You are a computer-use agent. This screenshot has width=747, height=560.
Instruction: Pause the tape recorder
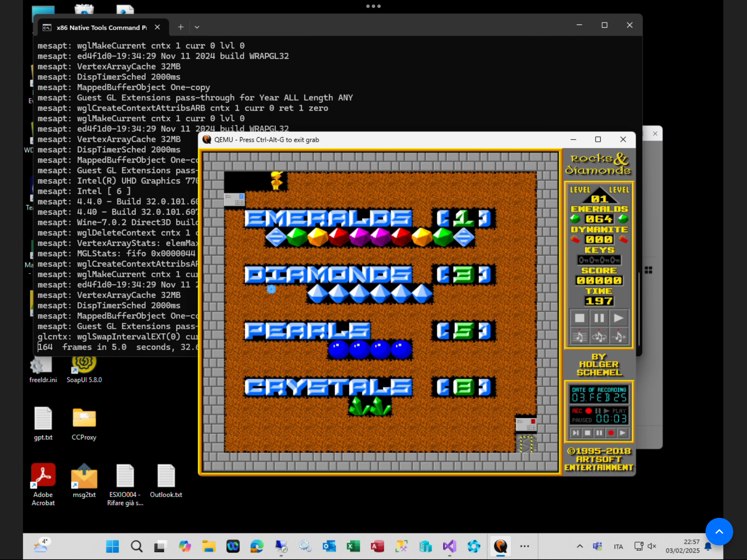click(x=599, y=433)
